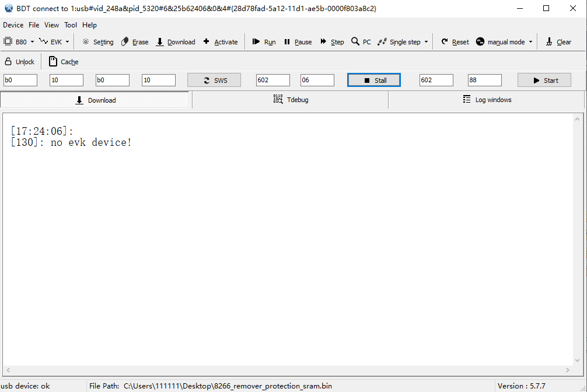Click the Unlock padlock tool
The image size is (587, 392).
[x=19, y=62]
